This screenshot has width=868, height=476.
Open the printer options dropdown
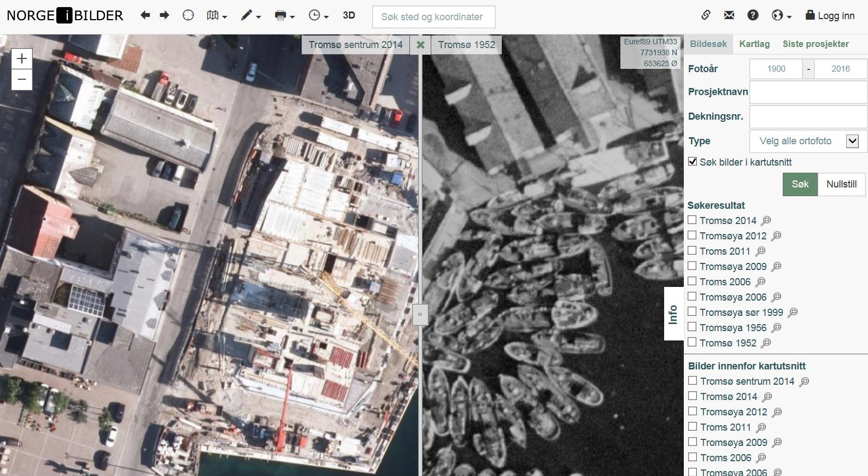click(x=285, y=16)
